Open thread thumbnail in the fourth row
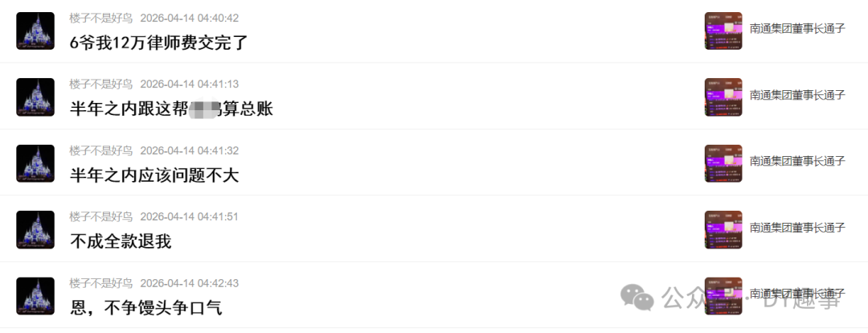This screenshot has height=333, width=868. pyautogui.click(x=723, y=229)
